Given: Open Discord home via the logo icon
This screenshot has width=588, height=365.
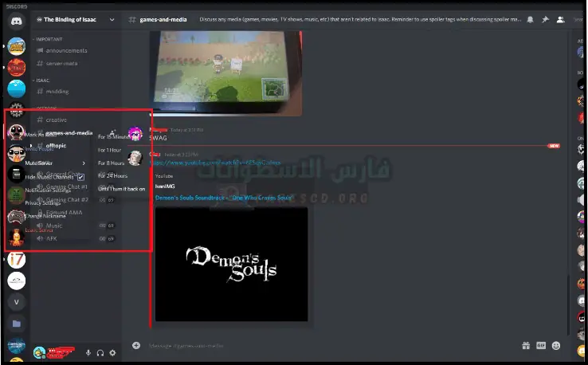Looking at the screenshot, I should [16, 21].
